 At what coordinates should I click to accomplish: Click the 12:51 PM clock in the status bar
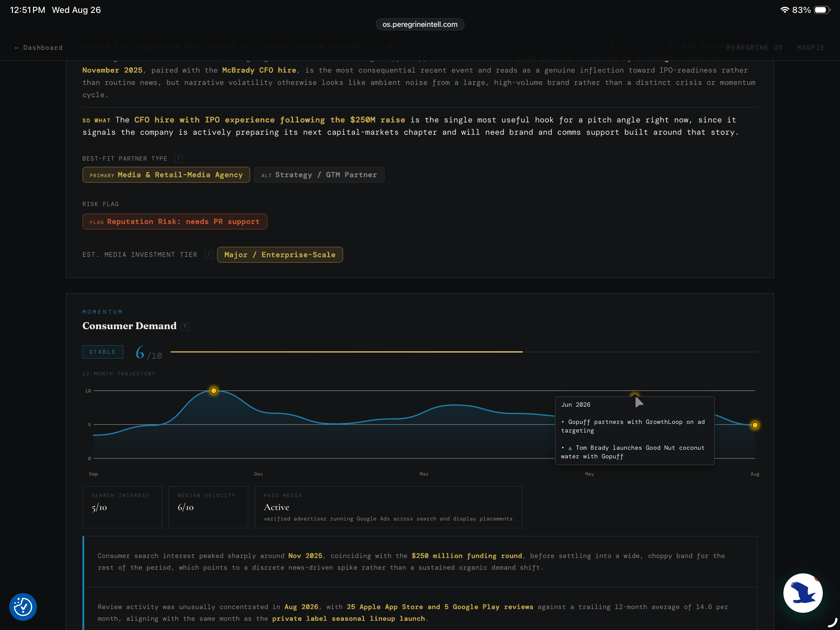(x=27, y=10)
